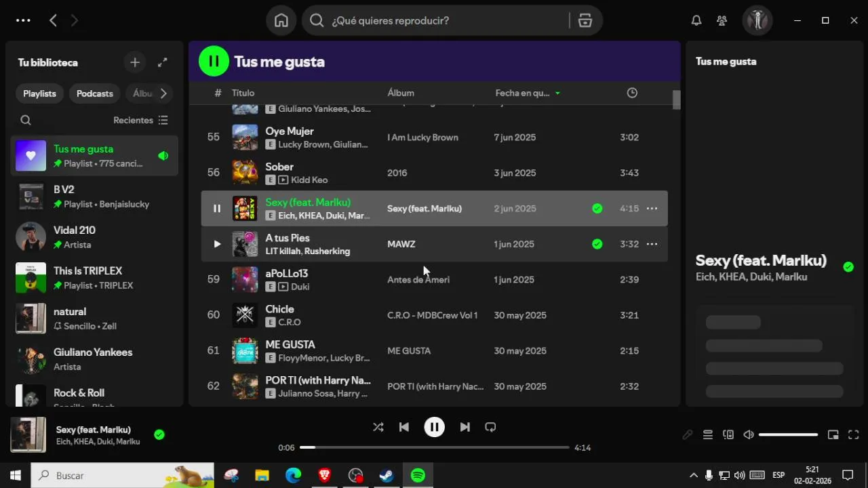
Task: Toggle liked checkmark on Sexy row
Action: [x=597, y=208]
